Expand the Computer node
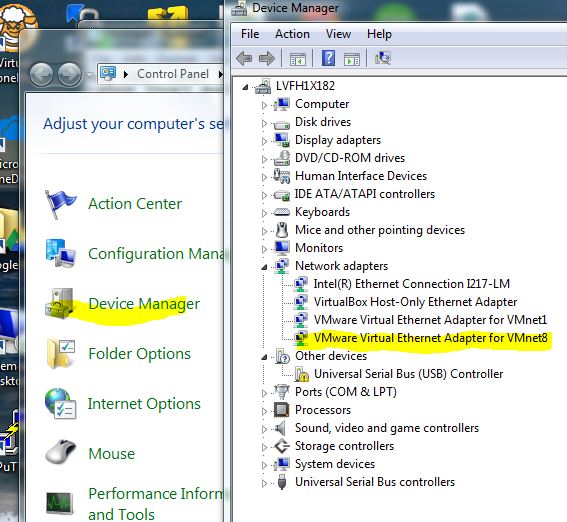 (264, 105)
